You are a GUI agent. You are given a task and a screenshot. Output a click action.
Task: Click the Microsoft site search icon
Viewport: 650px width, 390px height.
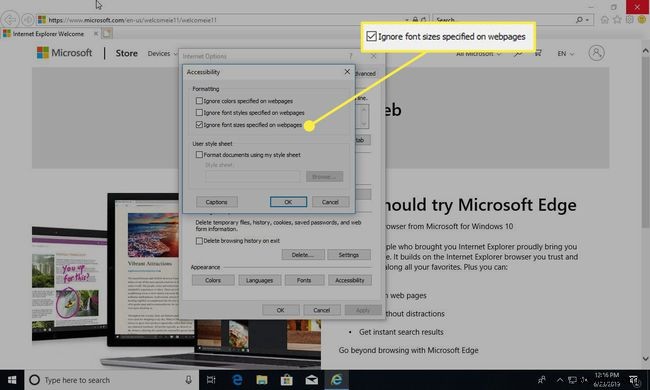coord(518,53)
